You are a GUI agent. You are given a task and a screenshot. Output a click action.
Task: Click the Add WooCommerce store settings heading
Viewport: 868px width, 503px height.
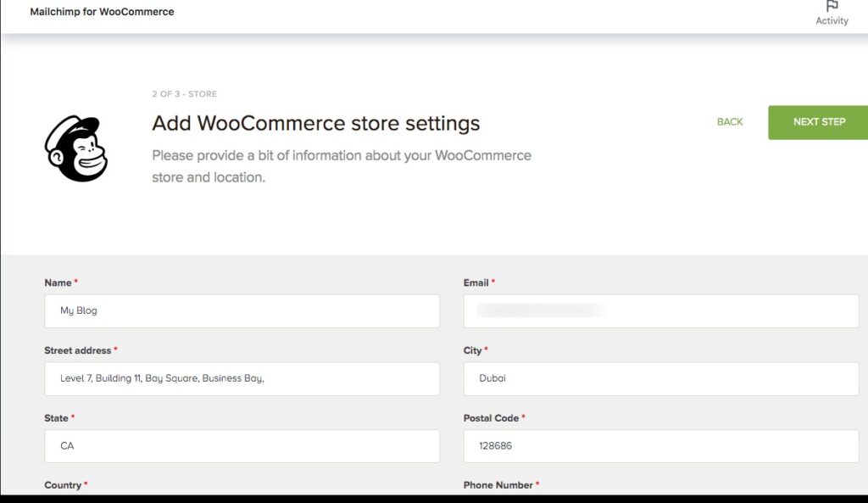[x=314, y=123]
